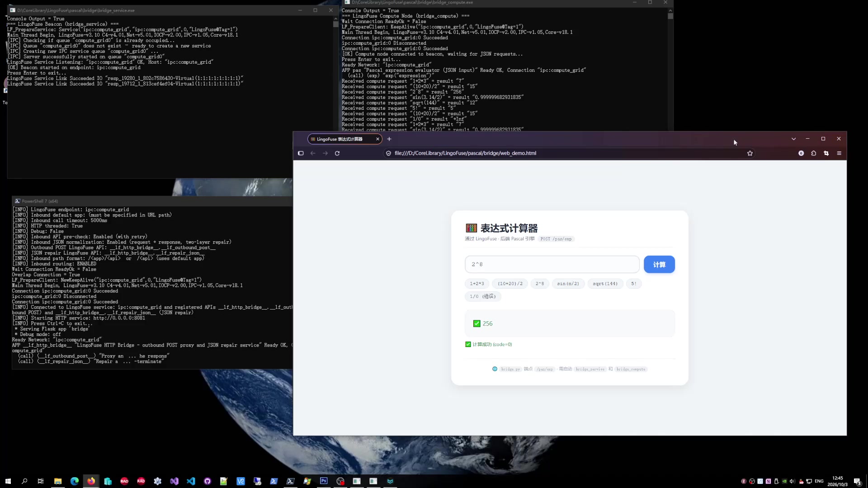The width and height of the screenshot is (868, 488).
Task: Go forward in Firefox navigation
Action: [325, 153]
